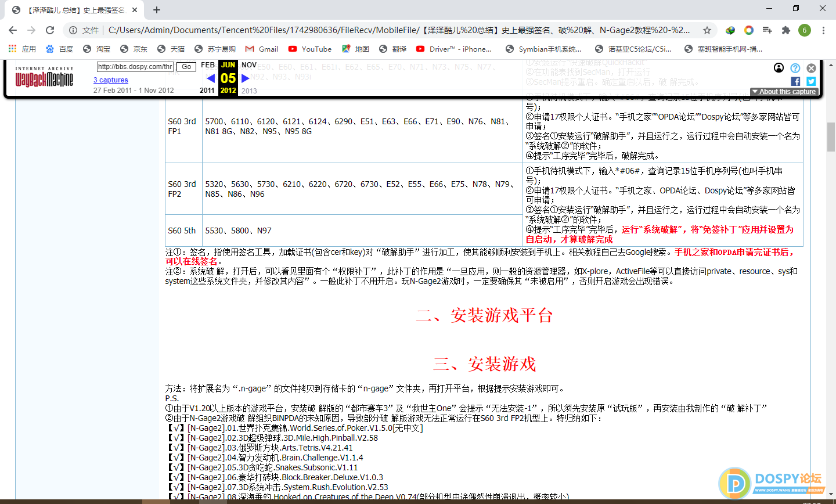
Task: Bookmark this page with the star icon
Action: pos(707,30)
